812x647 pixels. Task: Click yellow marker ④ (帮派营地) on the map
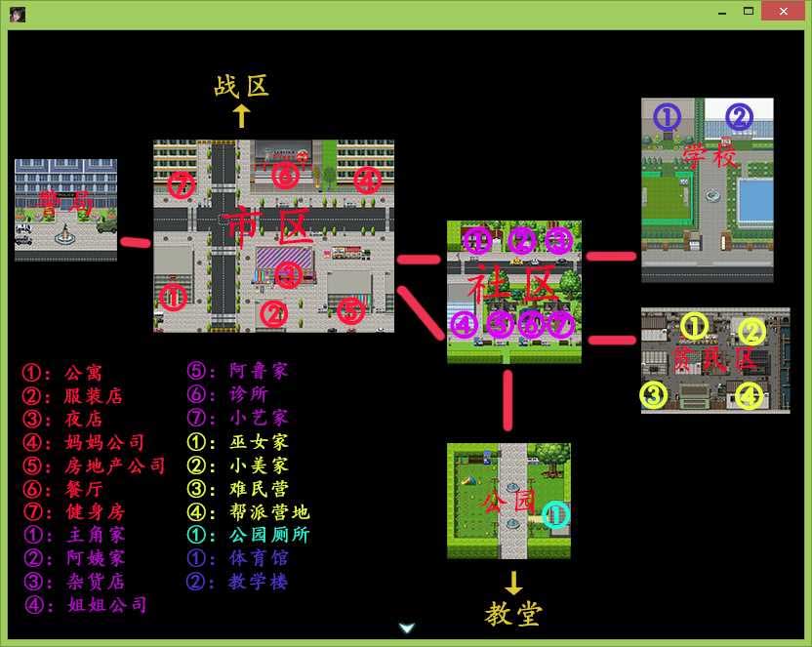(749, 396)
